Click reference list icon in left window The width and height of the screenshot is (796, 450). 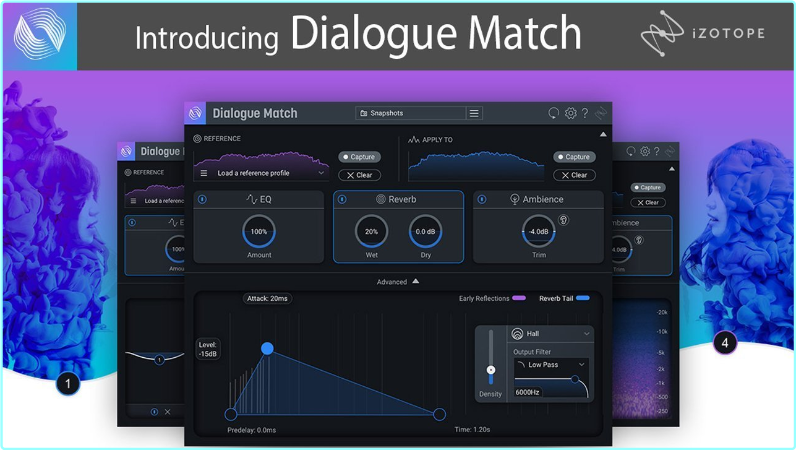134,201
